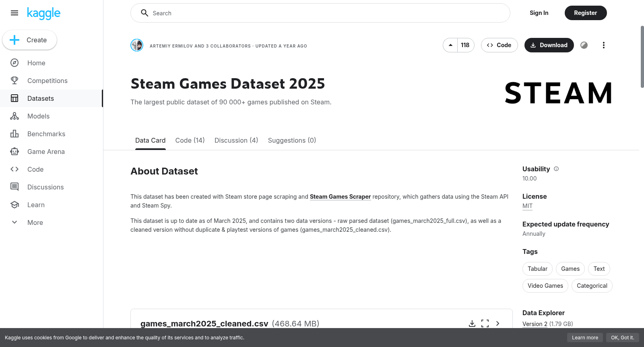Open Discussions in the sidebar

[52, 187]
